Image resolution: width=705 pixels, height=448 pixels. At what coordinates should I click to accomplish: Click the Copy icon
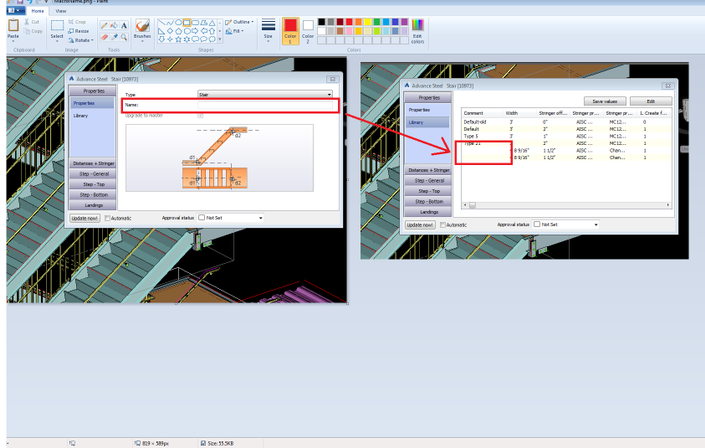pyautogui.click(x=27, y=31)
